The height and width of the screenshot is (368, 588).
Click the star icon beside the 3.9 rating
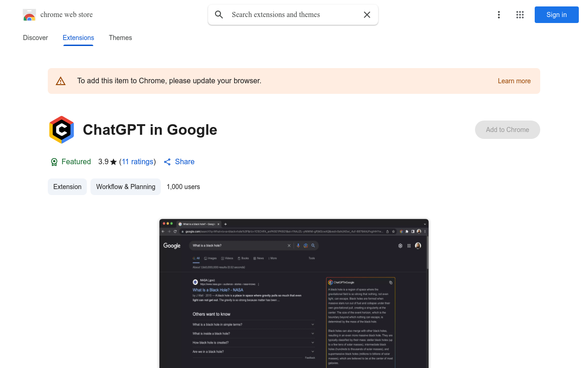pyautogui.click(x=113, y=161)
